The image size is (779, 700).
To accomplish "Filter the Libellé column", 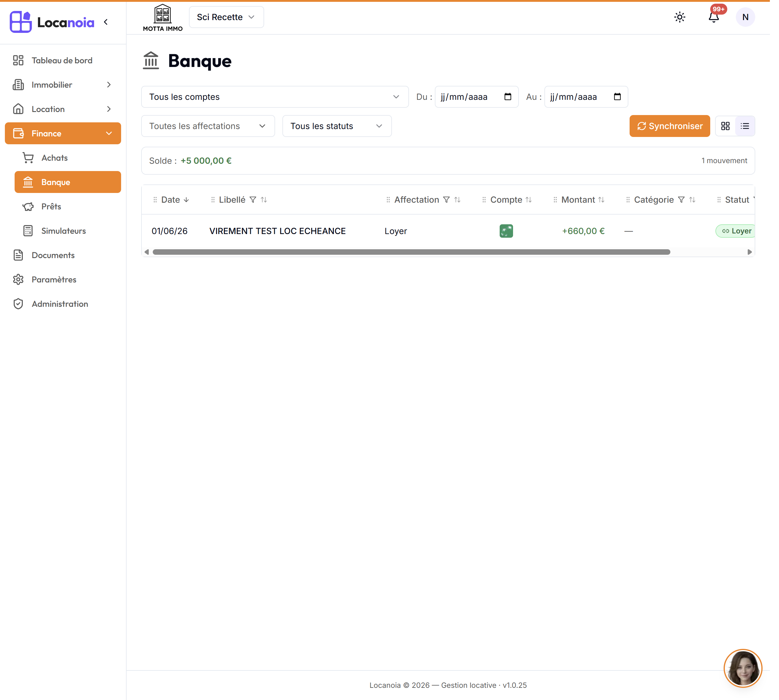I will 253,200.
